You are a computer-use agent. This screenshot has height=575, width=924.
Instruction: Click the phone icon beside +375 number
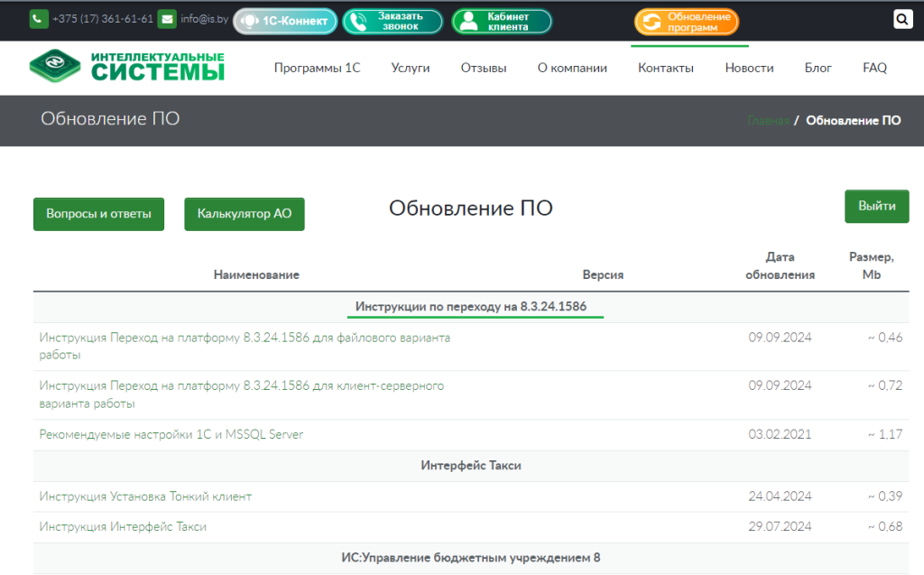click(39, 19)
